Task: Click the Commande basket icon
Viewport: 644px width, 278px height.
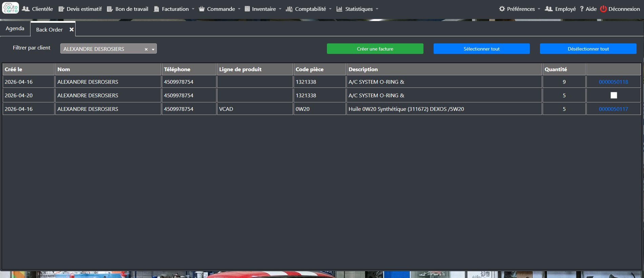Action: (202, 9)
